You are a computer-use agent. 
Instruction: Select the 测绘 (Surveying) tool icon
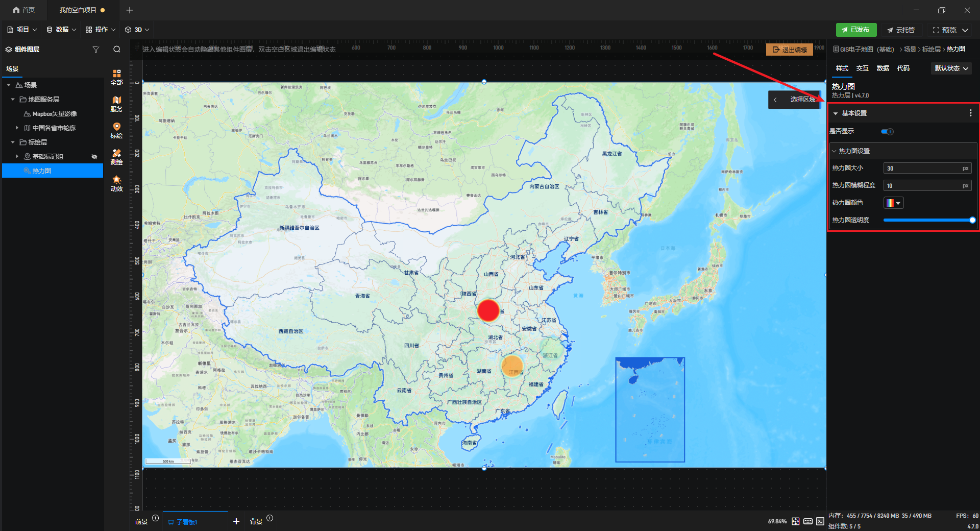[116, 157]
